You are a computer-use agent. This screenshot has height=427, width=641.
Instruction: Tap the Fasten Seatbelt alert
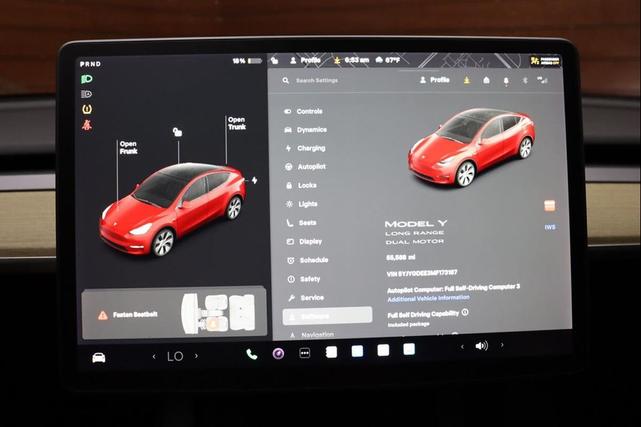[x=127, y=315]
